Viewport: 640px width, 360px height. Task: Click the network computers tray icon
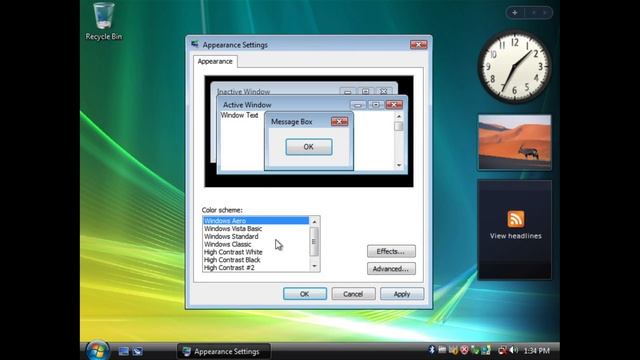486,350
